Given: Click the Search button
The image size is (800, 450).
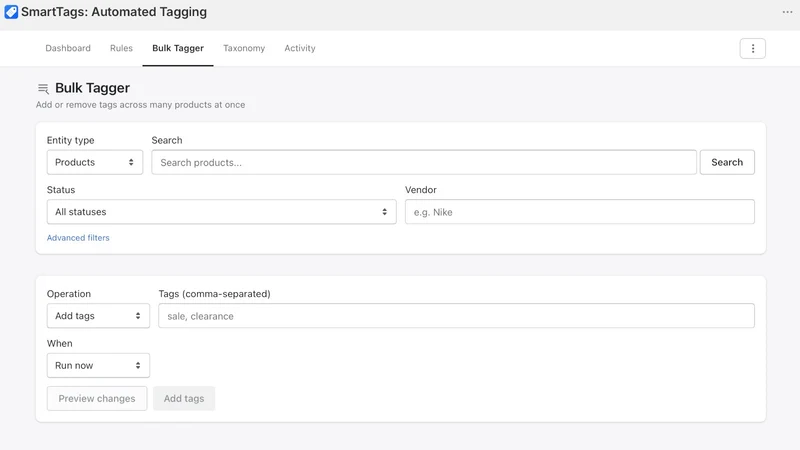Looking at the screenshot, I should tap(727, 162).
